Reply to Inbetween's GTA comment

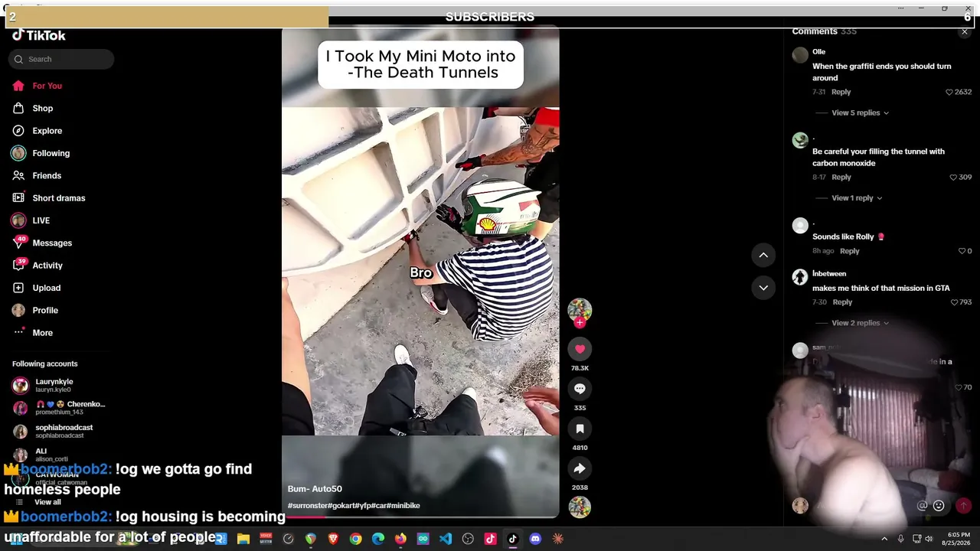click(842, 302)
